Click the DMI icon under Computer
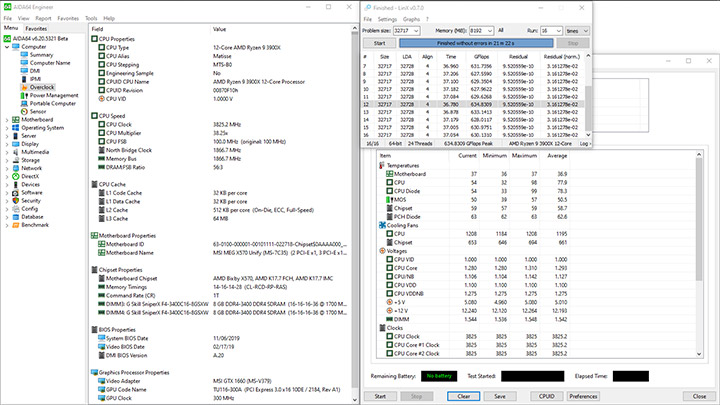The height and width of the screenshot is (405, 720). (24, 71)
